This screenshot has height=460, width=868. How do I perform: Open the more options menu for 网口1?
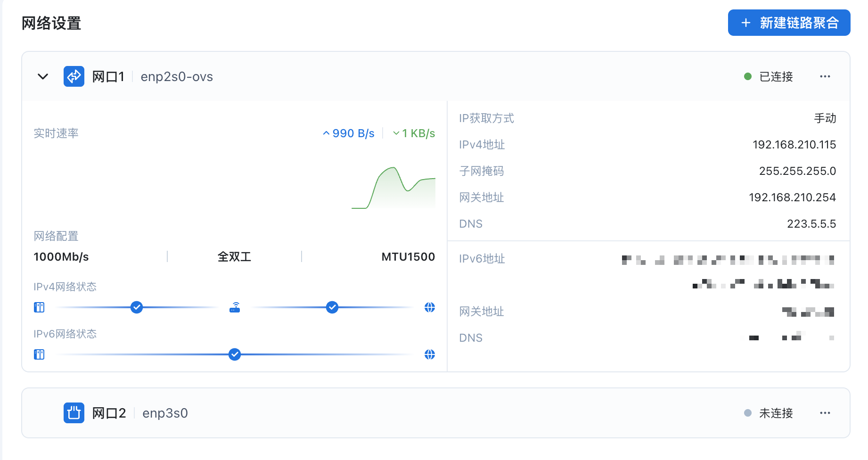click(x=825, y=76)
